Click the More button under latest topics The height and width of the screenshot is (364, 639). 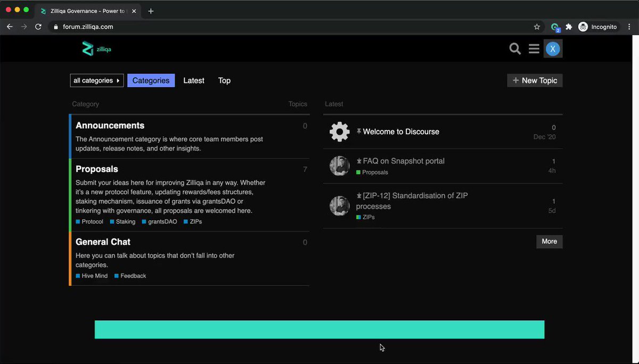pyautogui.click(x=549, y=242)
